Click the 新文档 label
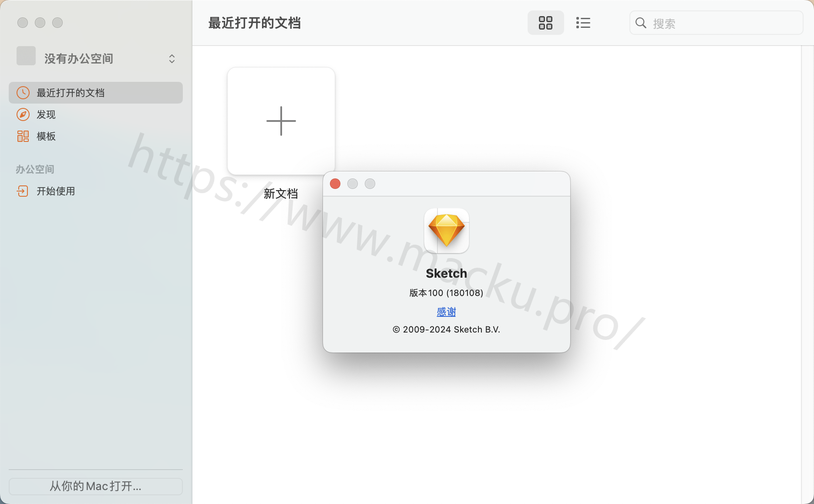This screenshot has width=814, height=504. 281,194
